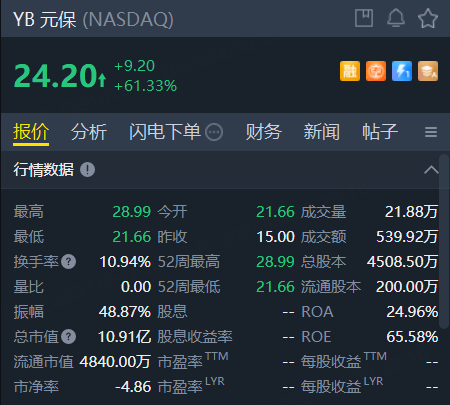The height and width of the screenshot is (405, 450).
Task: Click the tan stacked-layers badge icon
Action: [428, 71]
